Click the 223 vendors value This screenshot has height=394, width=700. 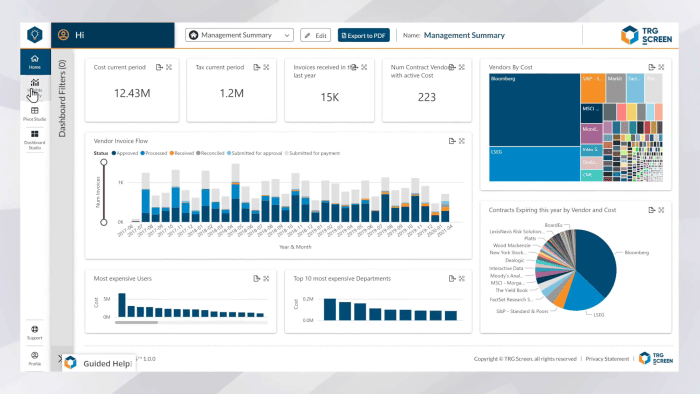pos(427,97)
